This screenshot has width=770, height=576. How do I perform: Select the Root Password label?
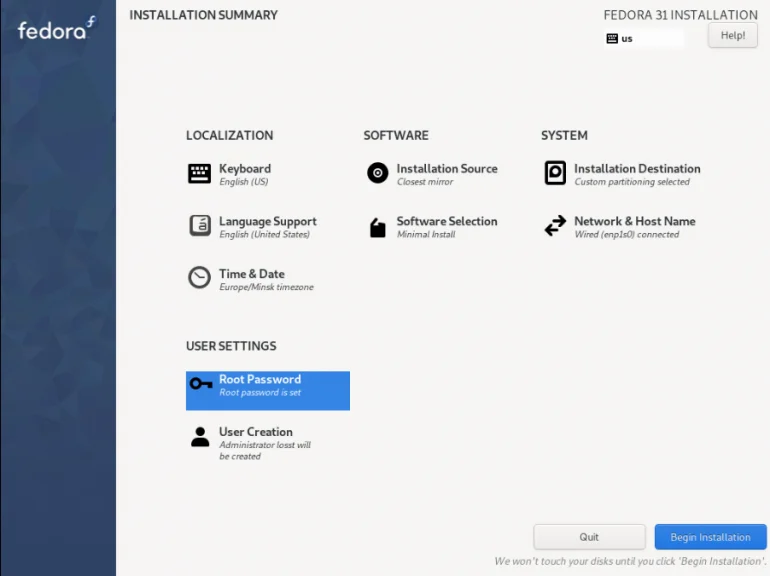point(260,379)
